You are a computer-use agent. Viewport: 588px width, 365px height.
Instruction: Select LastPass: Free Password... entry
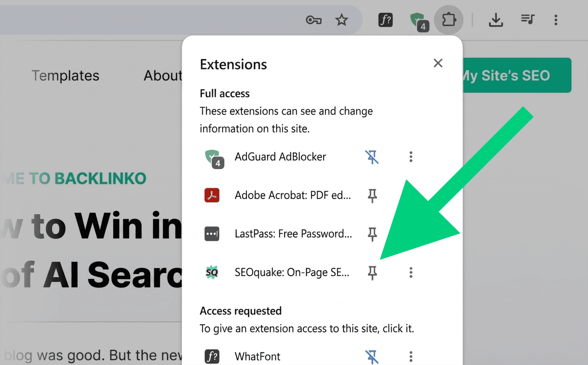tap(293, 234)
